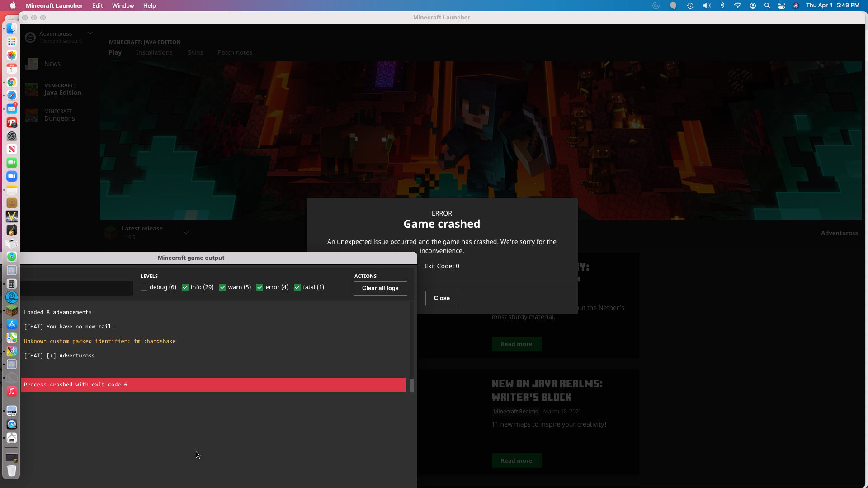Open Finder from the dock
This screenshot has width=868, height=488.
12,28
